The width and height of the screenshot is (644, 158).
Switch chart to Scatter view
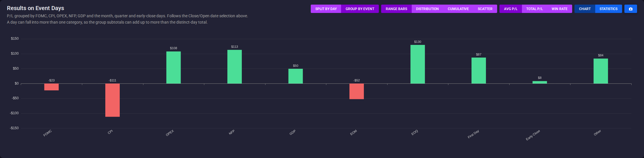pyautogui.click(x=485, y=9)
